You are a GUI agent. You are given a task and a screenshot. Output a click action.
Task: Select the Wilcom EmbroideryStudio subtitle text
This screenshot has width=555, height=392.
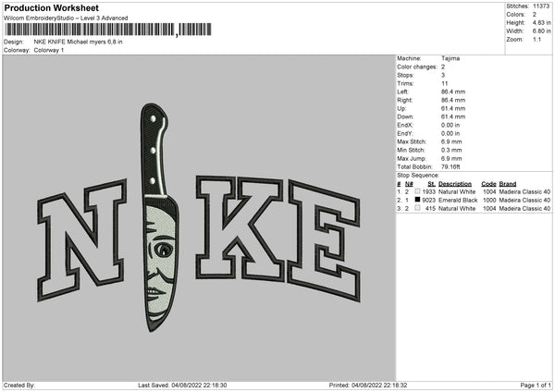[66, 18]
